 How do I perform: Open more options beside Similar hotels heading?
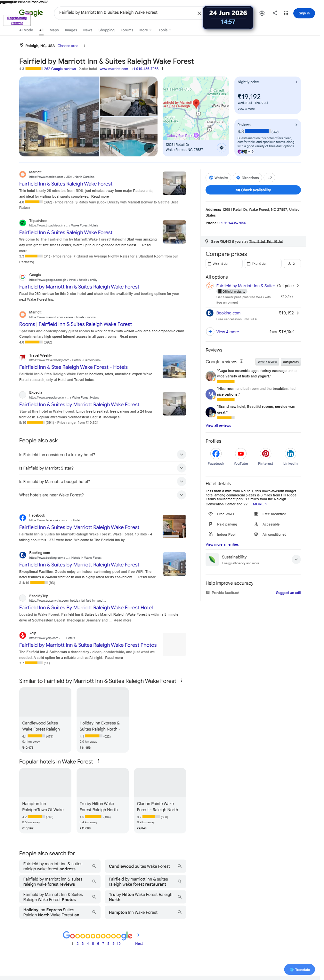coord(181,680)
